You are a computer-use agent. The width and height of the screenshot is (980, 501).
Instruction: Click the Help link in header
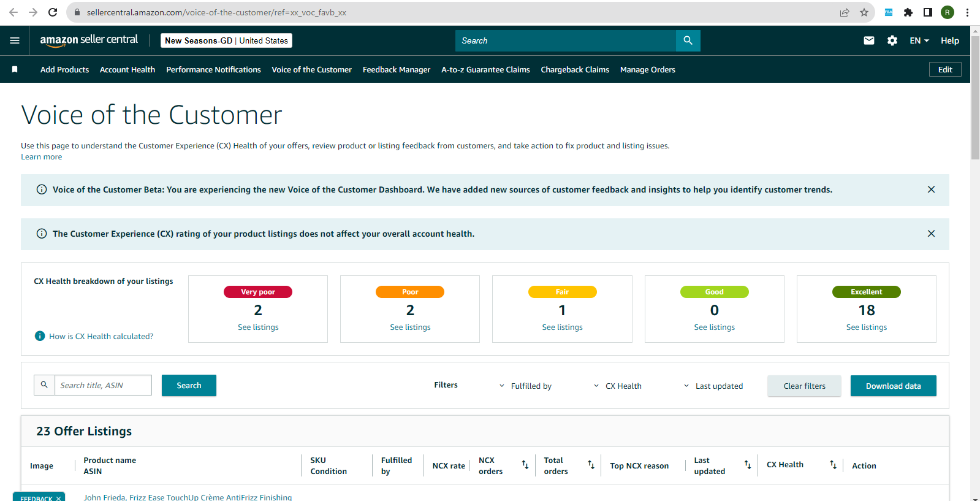click(x=950, y=40)
